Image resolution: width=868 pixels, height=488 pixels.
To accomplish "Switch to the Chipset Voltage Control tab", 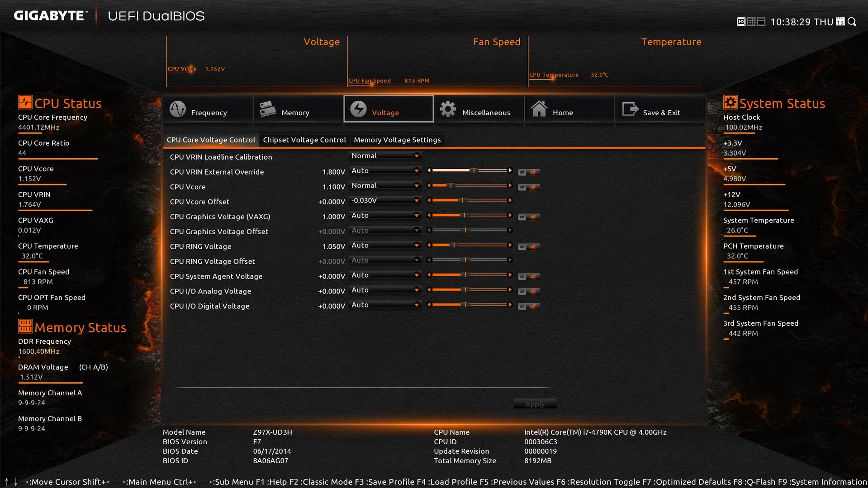I will [x=304, y=140].
